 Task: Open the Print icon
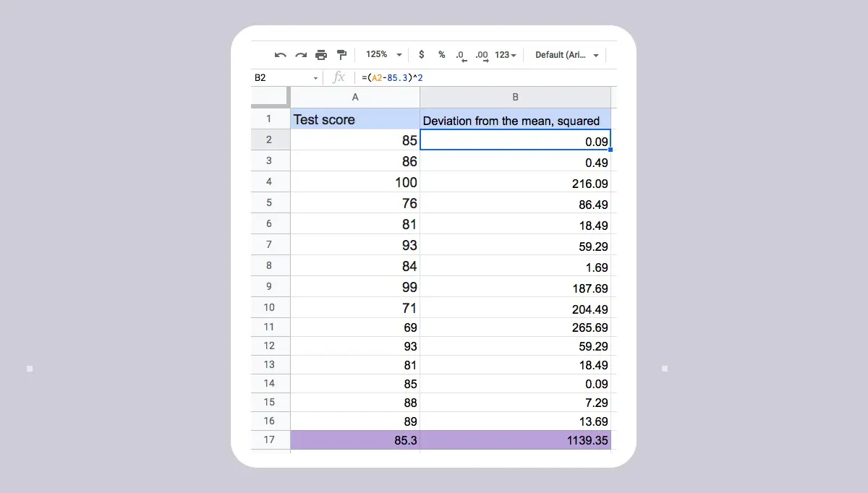pos(321,54)
